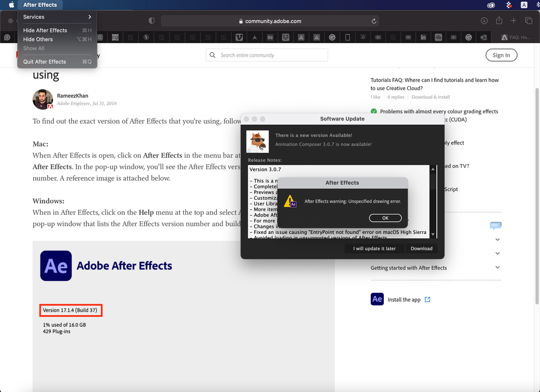Reload the page with the refresh icon
Image resolution: width=540 pixels, height=392 pixels.
point(374,21)
